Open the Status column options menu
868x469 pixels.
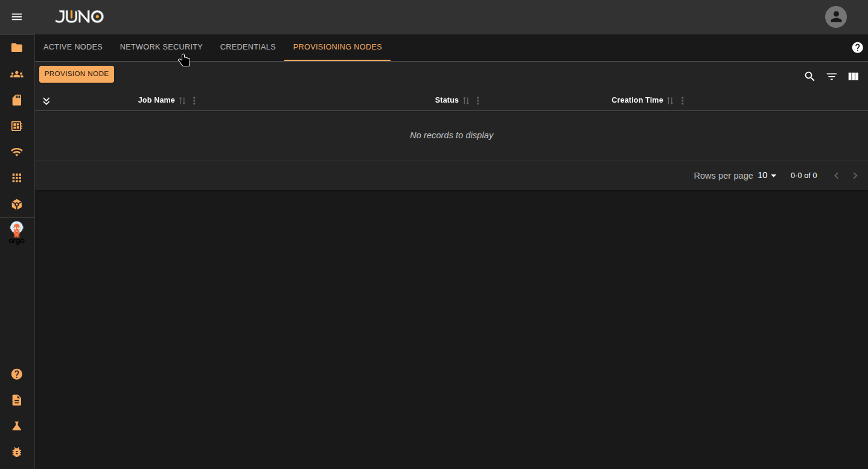tap(478, 101)
